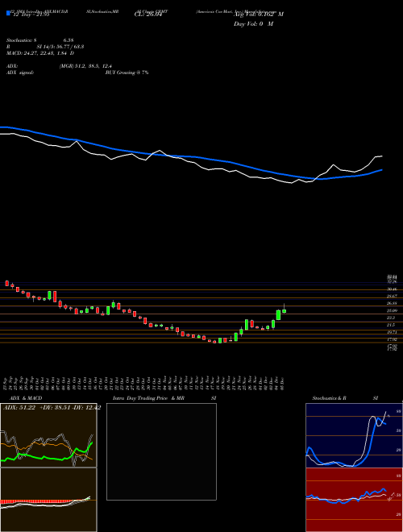The width and height of the screenshot is (403, 532).
Task: Select the 'ADX: 51.22 +DY: 38.51 -DY: 12.42' header
Action: click(x=52, y=408)
